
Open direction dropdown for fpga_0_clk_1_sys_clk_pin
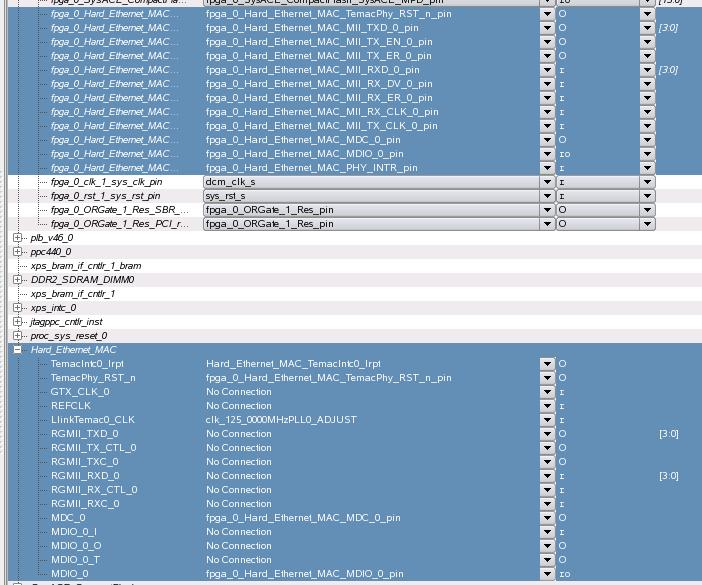[x=647, y=182]
